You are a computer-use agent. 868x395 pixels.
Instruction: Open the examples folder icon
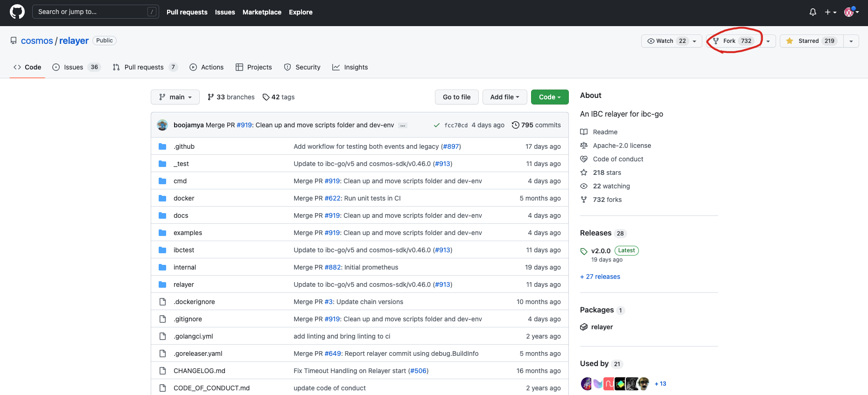click(x=162, y=233)
